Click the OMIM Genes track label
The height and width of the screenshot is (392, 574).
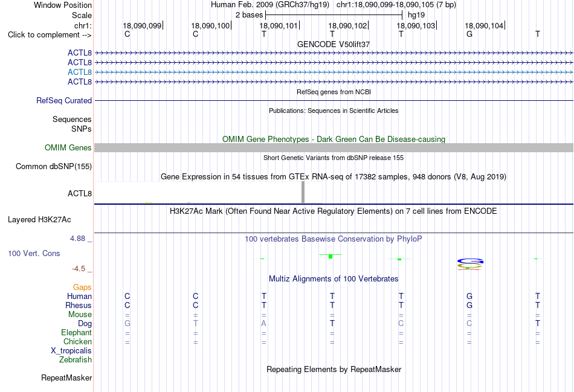point(68,147)
